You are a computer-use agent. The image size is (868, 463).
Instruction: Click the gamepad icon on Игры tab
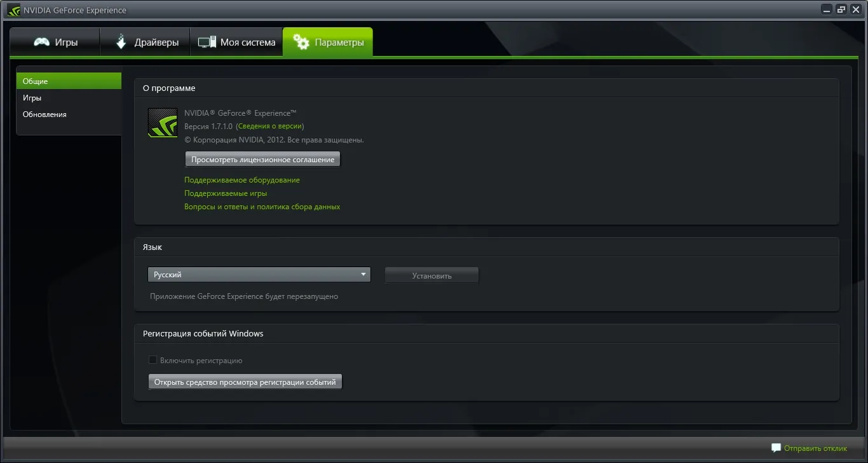tap(42, 43)
